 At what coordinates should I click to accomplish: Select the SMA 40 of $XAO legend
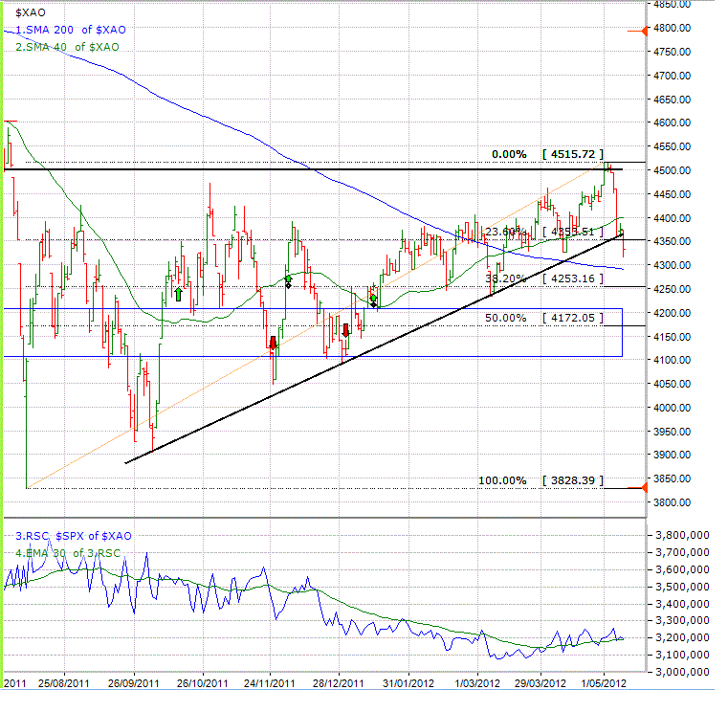click(x=67, y=46)
